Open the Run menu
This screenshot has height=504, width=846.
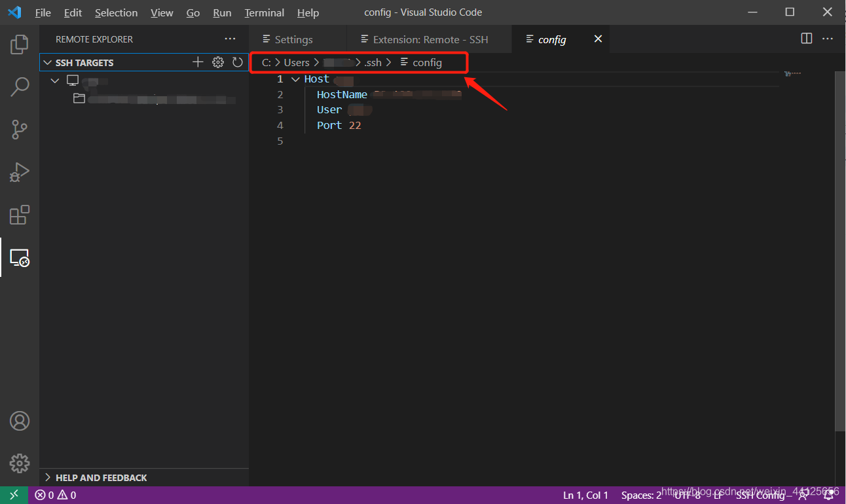(x=222, y=12)
